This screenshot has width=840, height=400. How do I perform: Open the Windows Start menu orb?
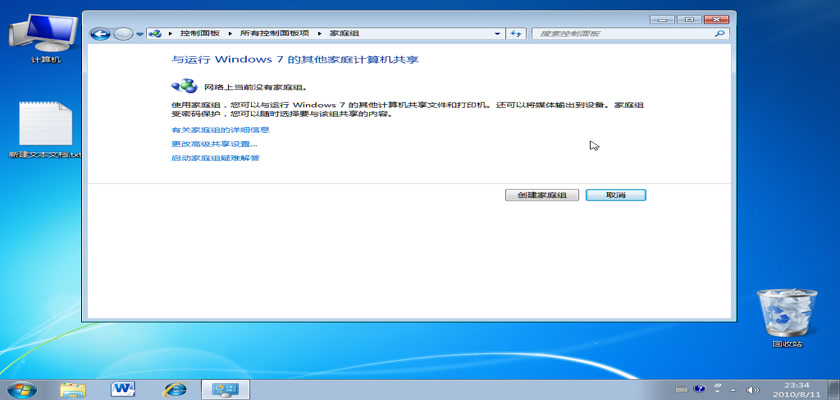pyautogui.click(x=22, y=388)
